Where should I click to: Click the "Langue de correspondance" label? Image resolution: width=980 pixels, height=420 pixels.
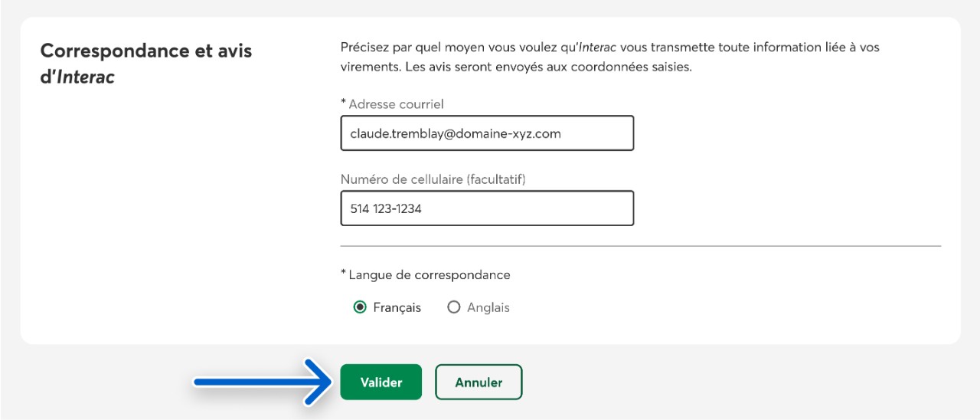tap(429, 274)
